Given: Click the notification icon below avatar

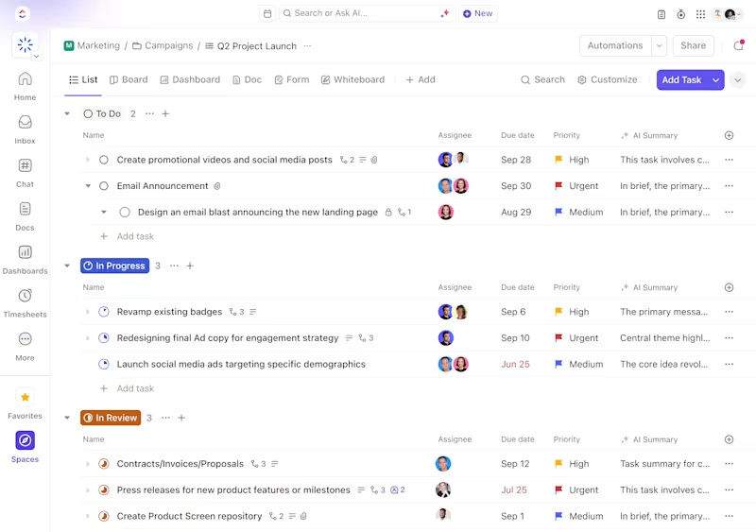Looking at the screenshot, I should tap(739, 45).
